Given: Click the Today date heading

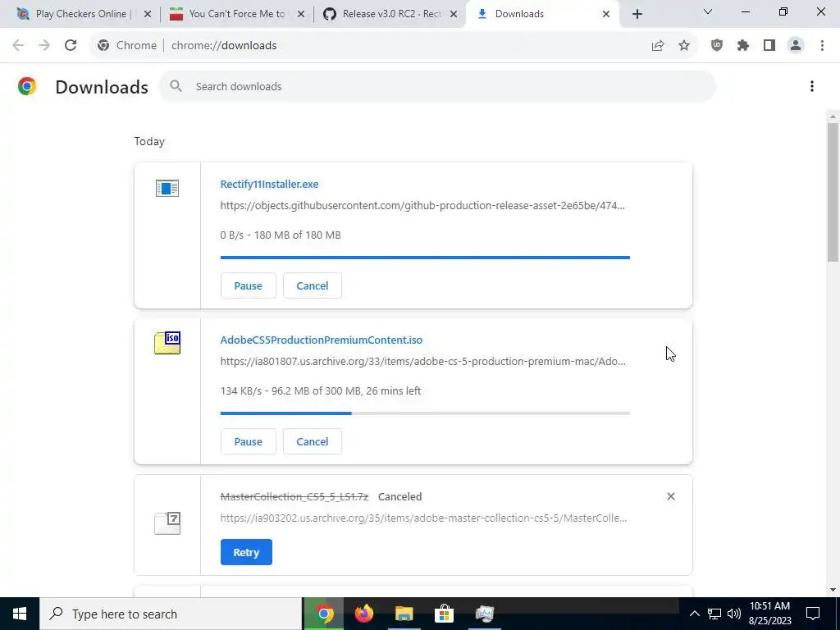Looking at the screenshot, I should (149, 141).
